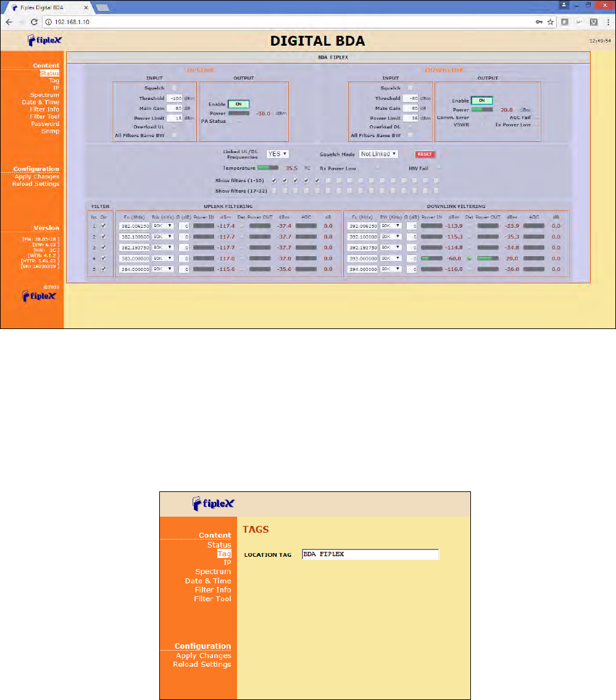The image size is (616, 700).
Task: Open uplink BW dropdown for 382.100000
Action: point(162,236)
